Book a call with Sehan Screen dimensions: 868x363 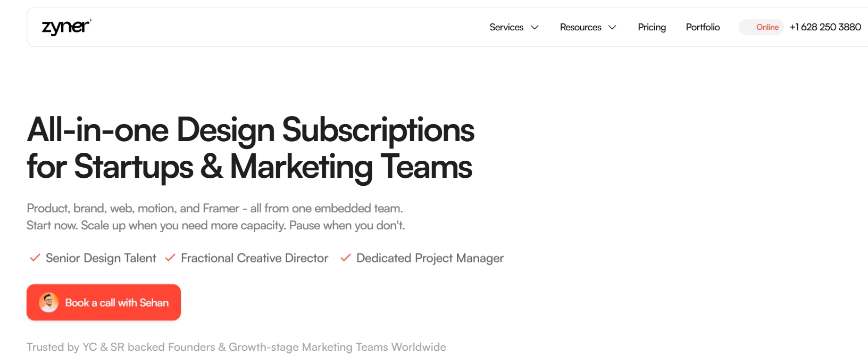pos(104,302)
